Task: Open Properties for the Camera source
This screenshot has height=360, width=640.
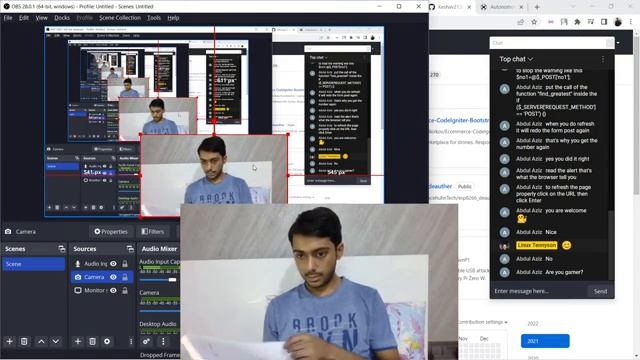Action: 111,231
